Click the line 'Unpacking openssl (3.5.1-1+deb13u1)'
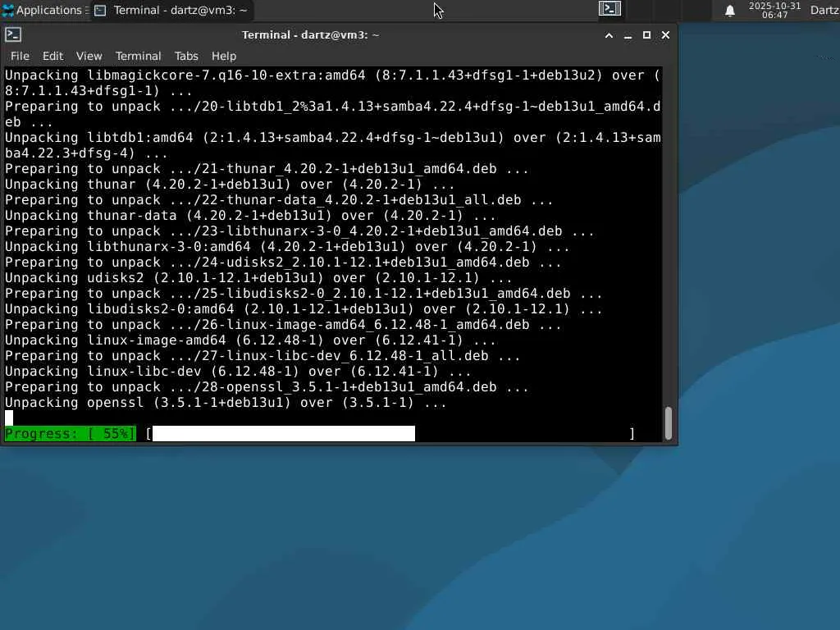This screenshot has height=630, width=840. 226,402
